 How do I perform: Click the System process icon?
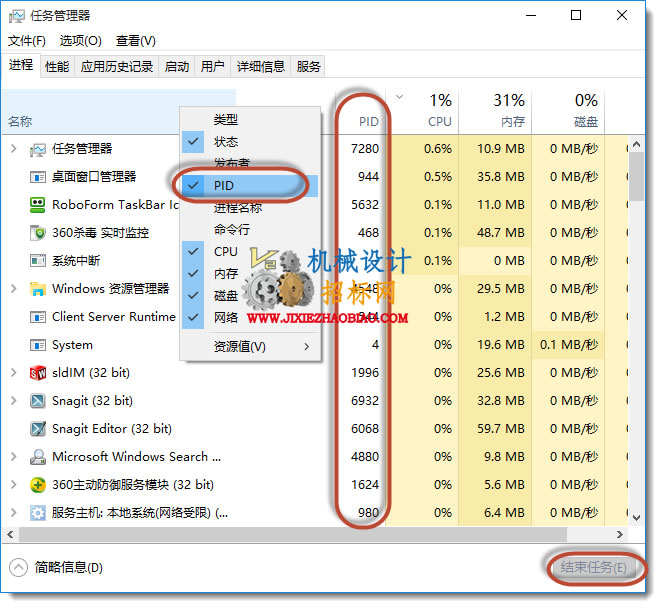[x=38, y=345]
